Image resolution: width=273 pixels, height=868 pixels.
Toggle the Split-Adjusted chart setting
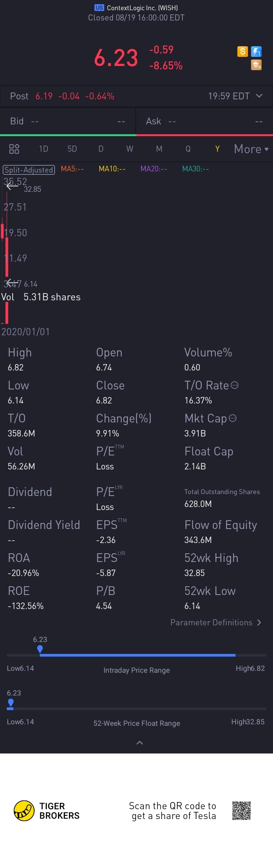[29, 170]
